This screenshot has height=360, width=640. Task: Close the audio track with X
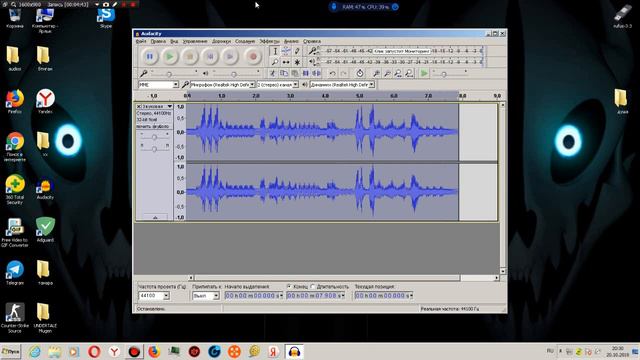(138, 106)
